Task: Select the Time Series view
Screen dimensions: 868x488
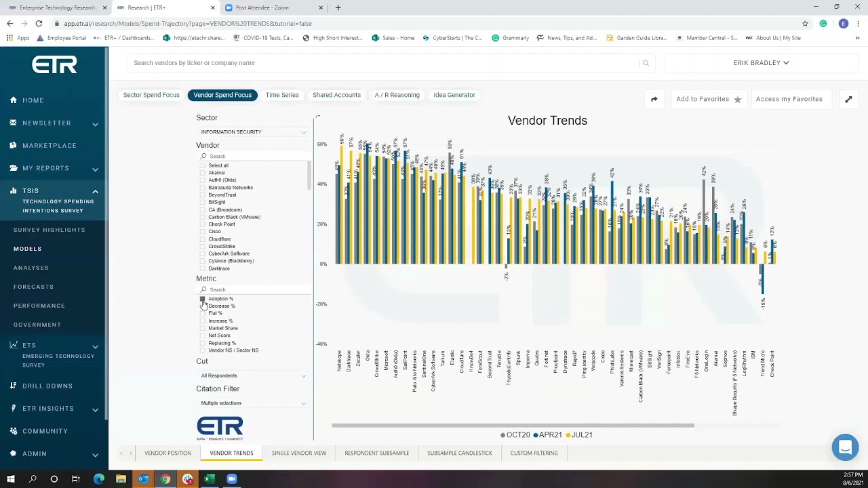Action: [x=282, y=95]
